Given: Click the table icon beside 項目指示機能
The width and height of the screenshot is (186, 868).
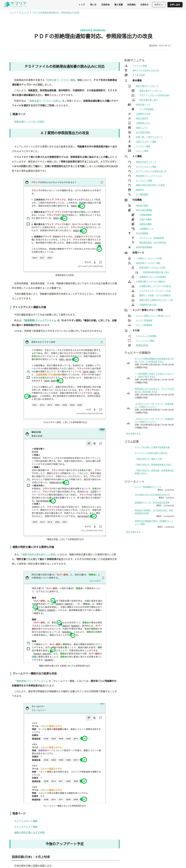Looking at the screenshot, I should point(129,206).
